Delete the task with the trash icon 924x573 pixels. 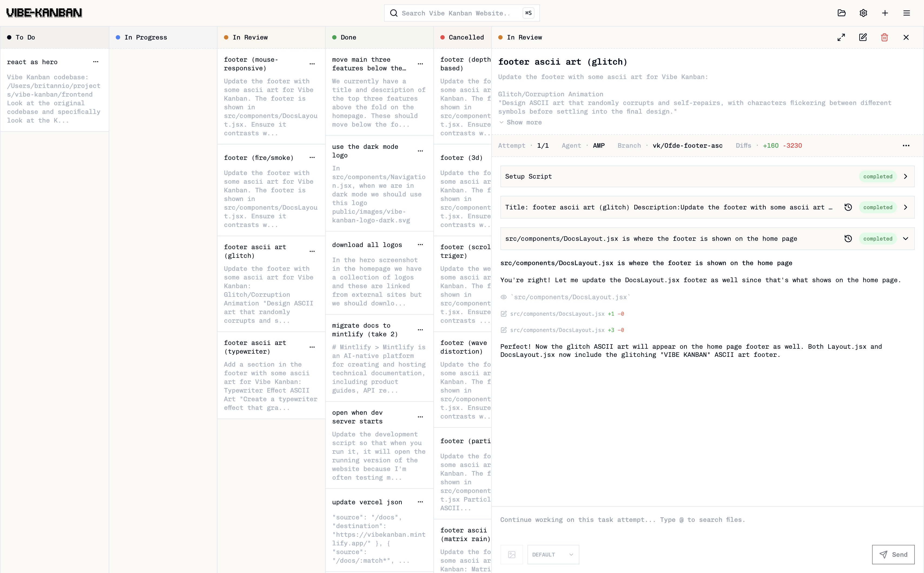click(x=885, y=37)
